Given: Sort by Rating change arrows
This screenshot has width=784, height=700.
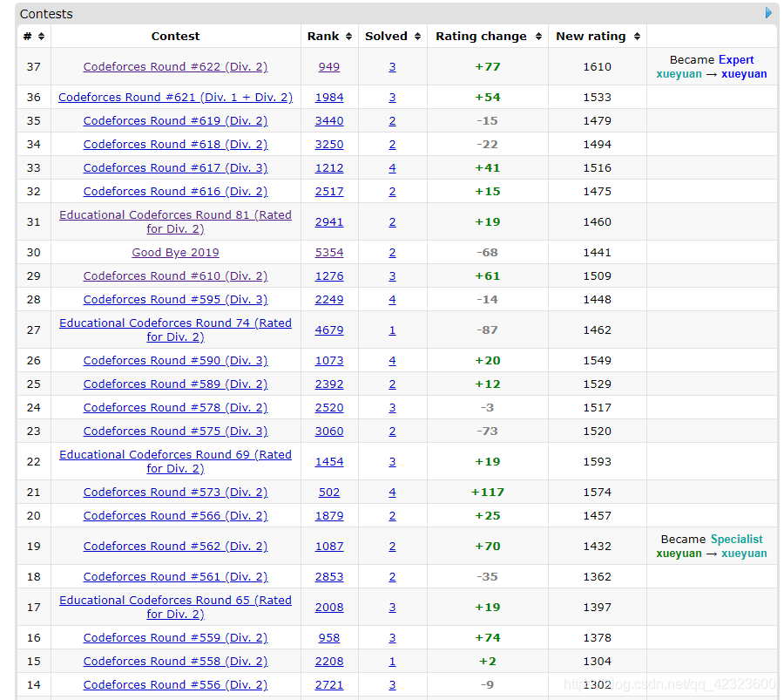Looking at the screenshot, I should pyautogui.click(x=538, y=36).
